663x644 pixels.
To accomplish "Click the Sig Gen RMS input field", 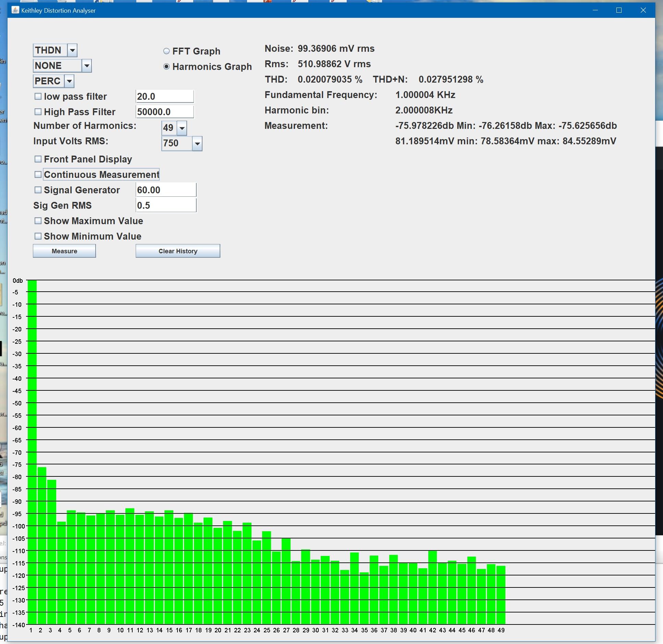I will (x=166, y=205).
